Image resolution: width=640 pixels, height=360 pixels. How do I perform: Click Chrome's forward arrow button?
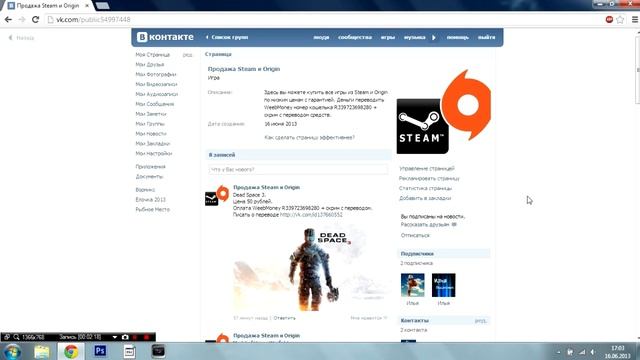22,19
